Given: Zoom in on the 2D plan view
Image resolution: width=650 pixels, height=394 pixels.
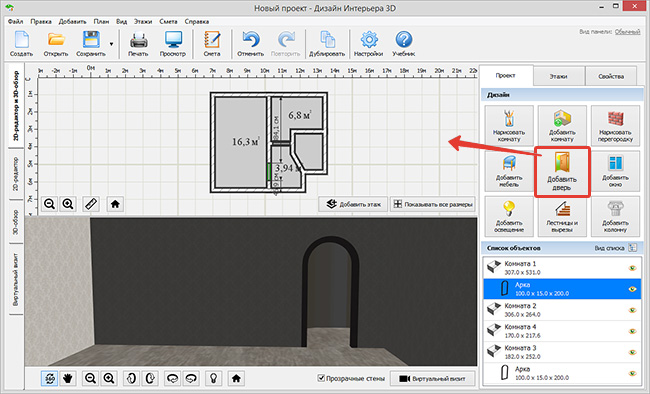Looking at the screenshot, I should pos(68,204).
